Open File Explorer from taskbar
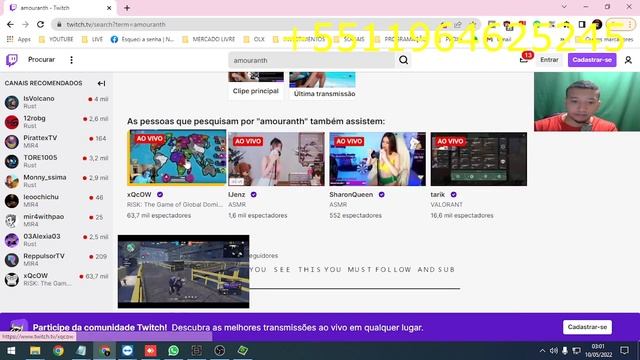640x360 pixels. (x=35, y=351)
